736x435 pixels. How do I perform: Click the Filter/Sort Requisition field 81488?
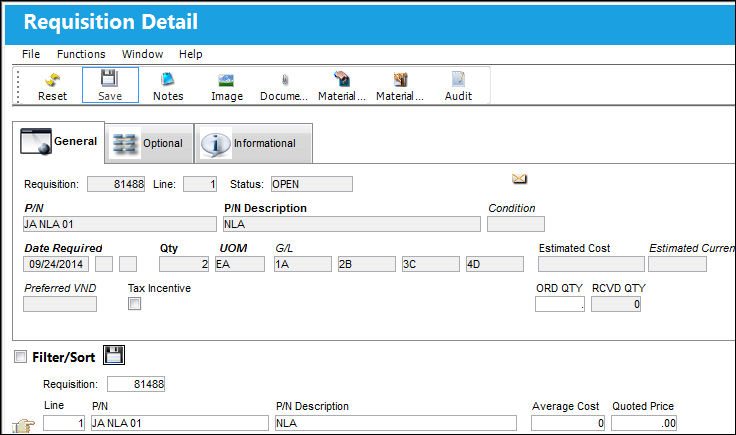coord(136,384)
